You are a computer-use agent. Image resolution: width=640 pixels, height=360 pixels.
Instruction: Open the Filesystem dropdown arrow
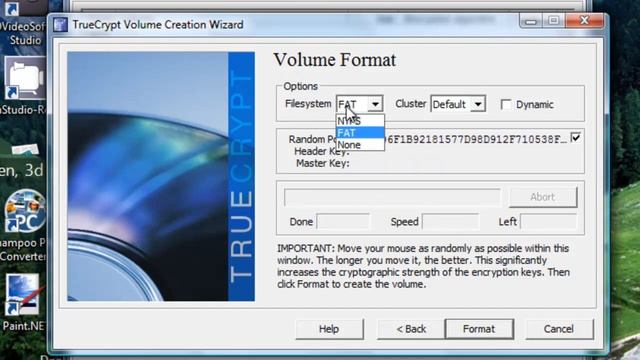[x=375, y=104]
